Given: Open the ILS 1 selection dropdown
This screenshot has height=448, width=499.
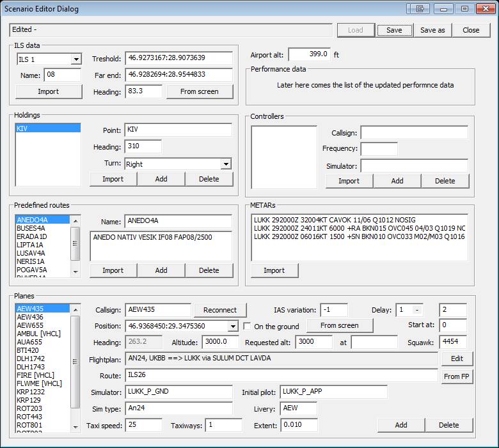Looking at the screenshot, I should point(76,59).
